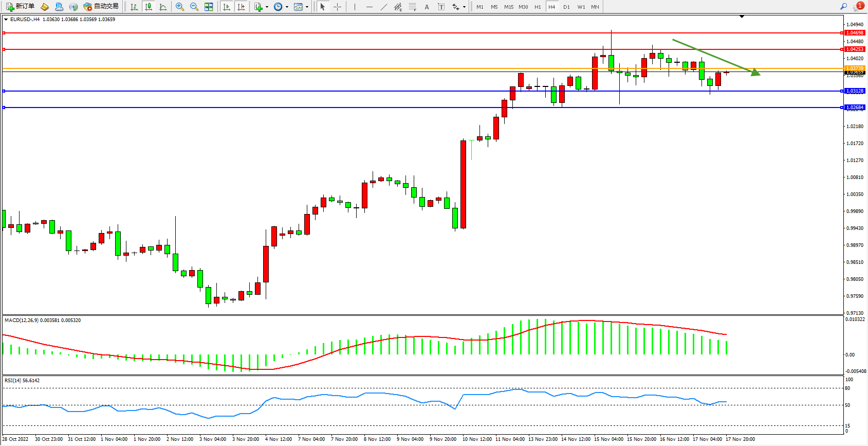Open the templates dropdown arrow
The image size is (868, 446).
coord(307,7)
